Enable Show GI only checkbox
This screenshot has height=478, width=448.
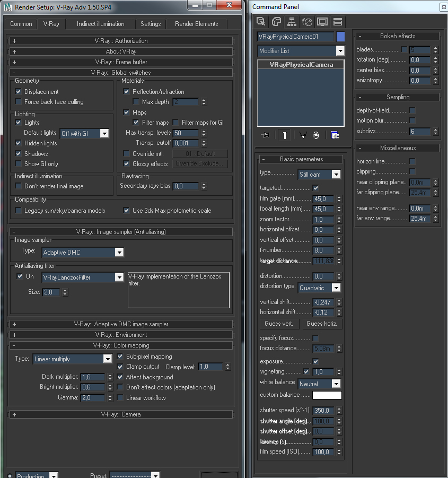[x=18, y=164]
